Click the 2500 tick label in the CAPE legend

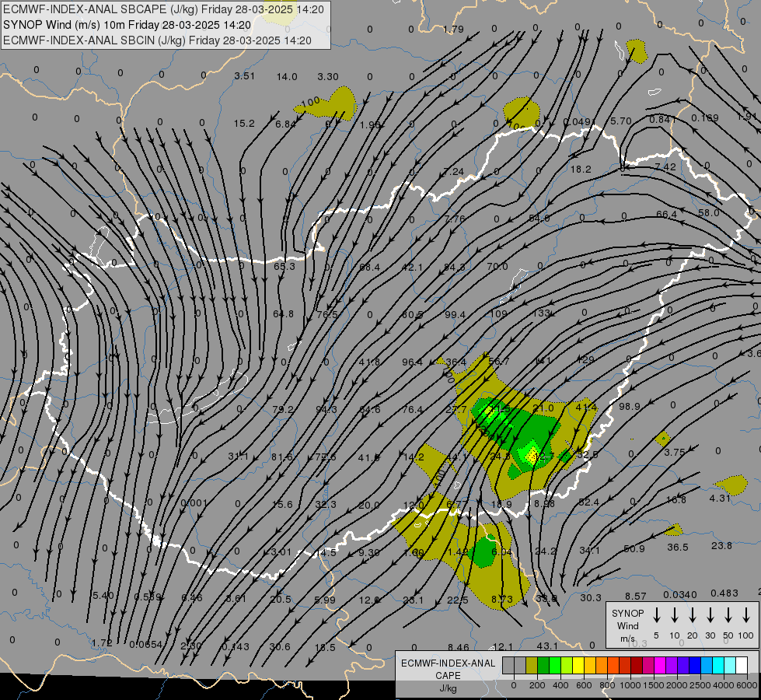[700, 685]
